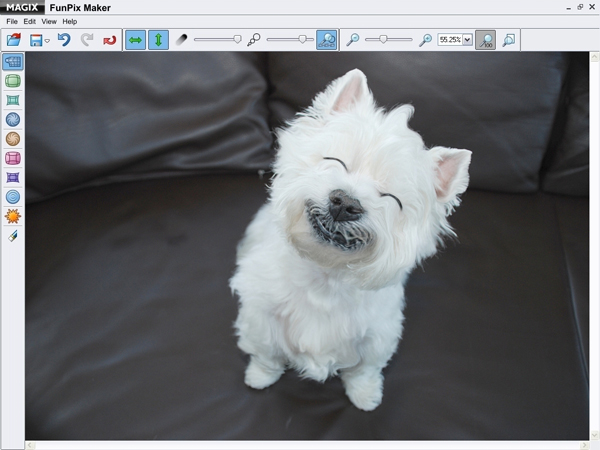Click the red reset effects icon
The height and width of the screenshot is (450, 600).
pyautogui.click(x=110, y=40)
